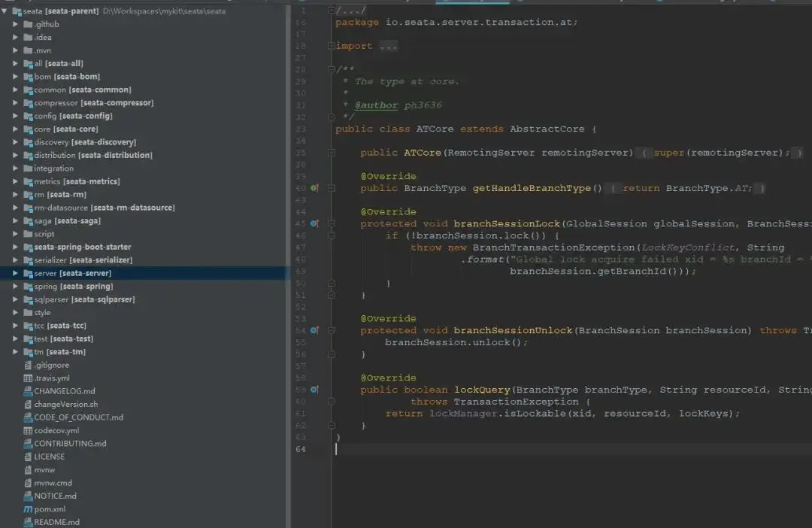Click the discovery module folder icon
This screenshot has width=812, height=528.
tap(28, 142)
